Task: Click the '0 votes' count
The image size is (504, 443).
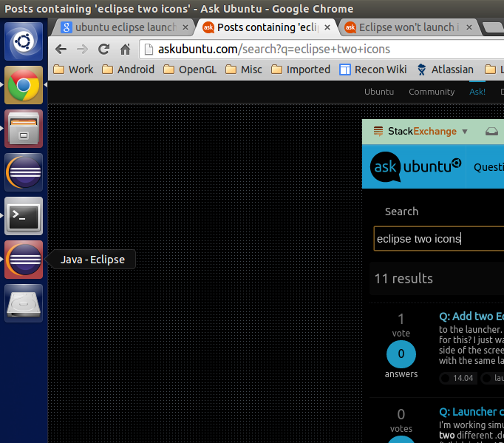Action: (x=401, y=420)
